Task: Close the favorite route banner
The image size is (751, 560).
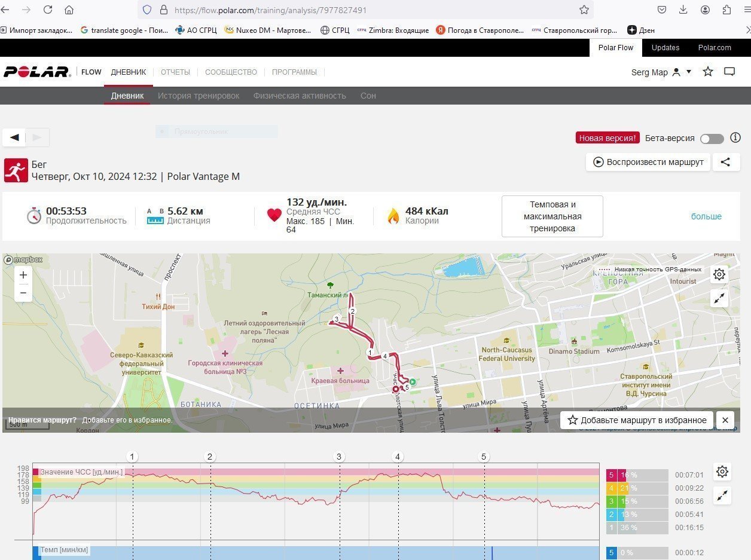Action: [725, 420]
